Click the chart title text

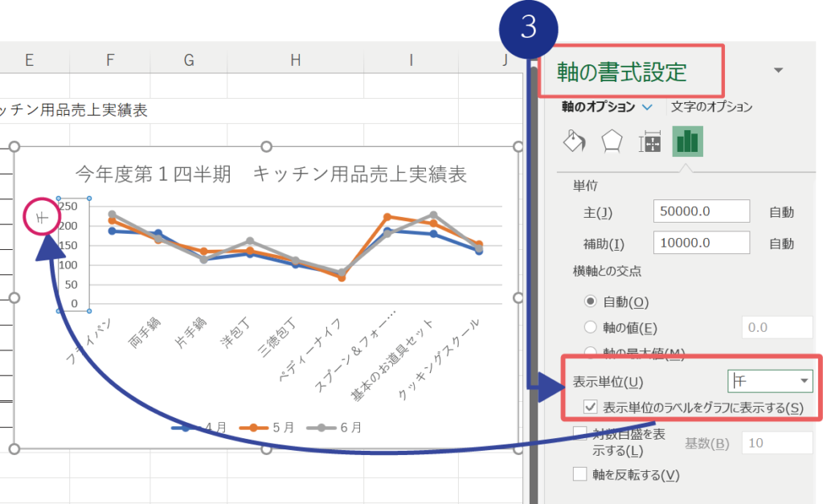[x=271, y=174]
